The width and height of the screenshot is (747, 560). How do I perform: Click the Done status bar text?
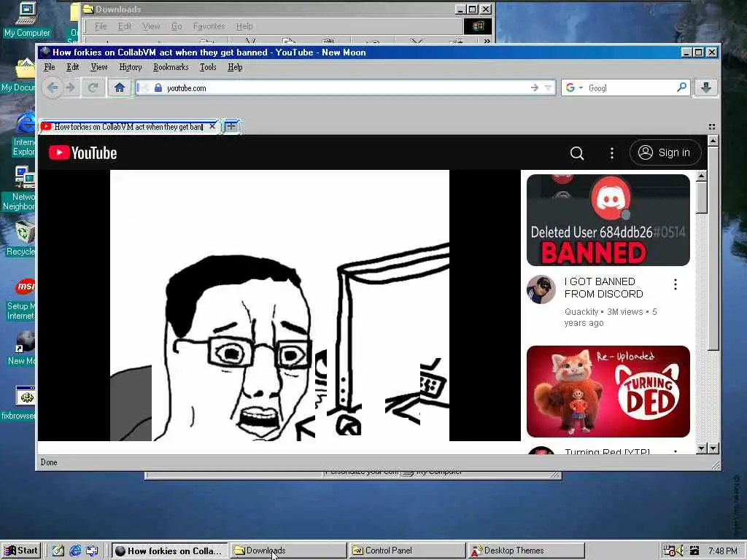[x=49, y=462]
